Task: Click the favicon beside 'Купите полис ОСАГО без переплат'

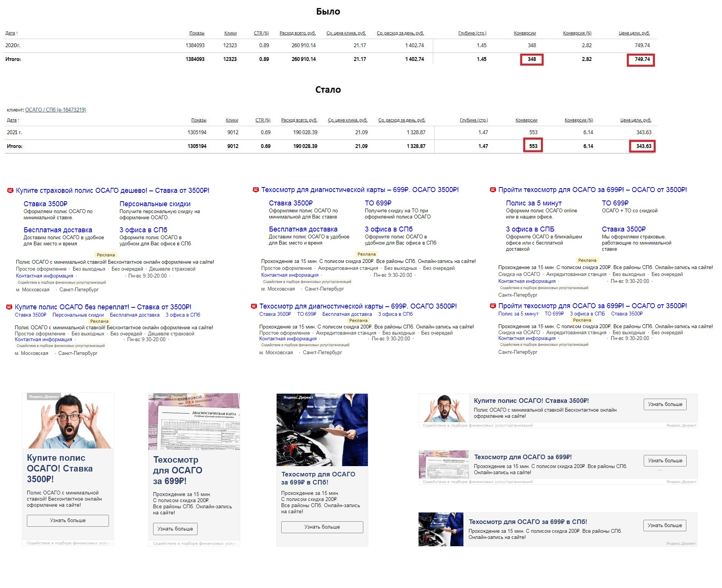Action: pyautogui.click(x=9, y=307)
